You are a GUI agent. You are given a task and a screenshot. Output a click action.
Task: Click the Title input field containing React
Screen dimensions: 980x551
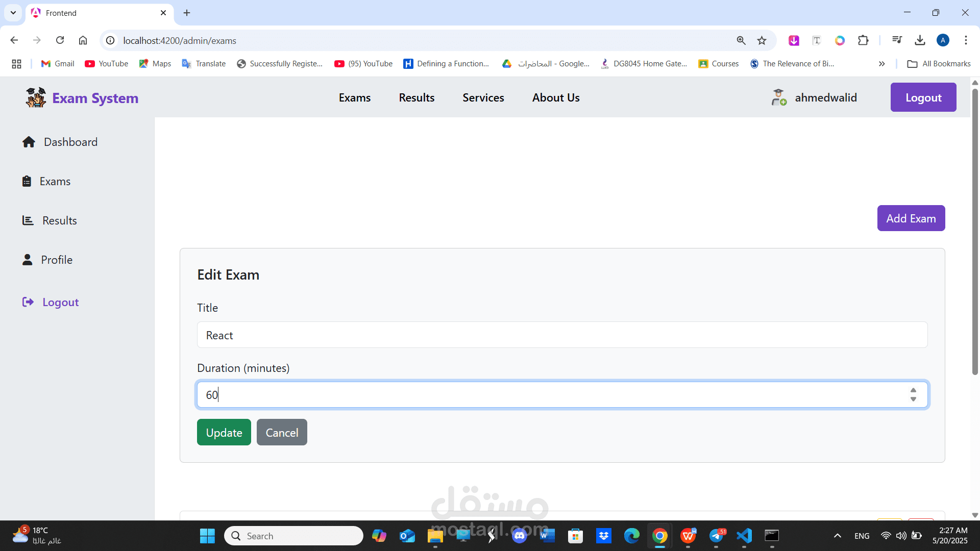561,335
